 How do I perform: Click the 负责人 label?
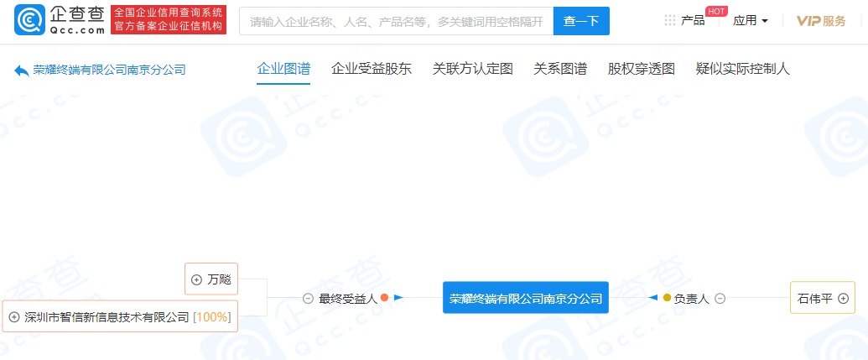point(691,299)
